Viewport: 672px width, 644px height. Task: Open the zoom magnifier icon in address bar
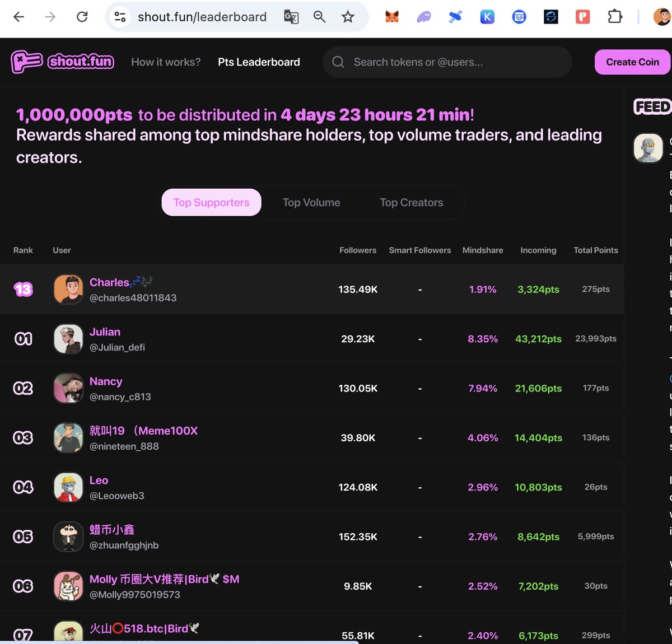320,17
